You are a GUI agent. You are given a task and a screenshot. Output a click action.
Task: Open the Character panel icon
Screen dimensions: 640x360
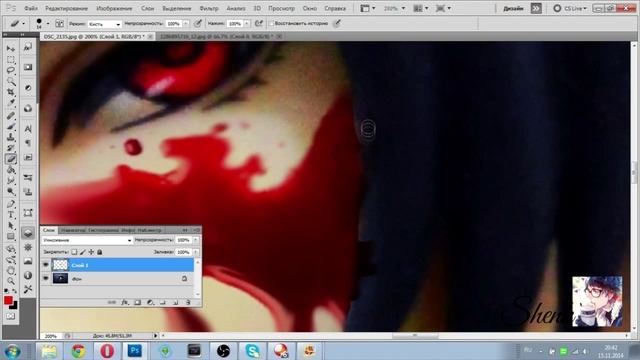[28, 129]
